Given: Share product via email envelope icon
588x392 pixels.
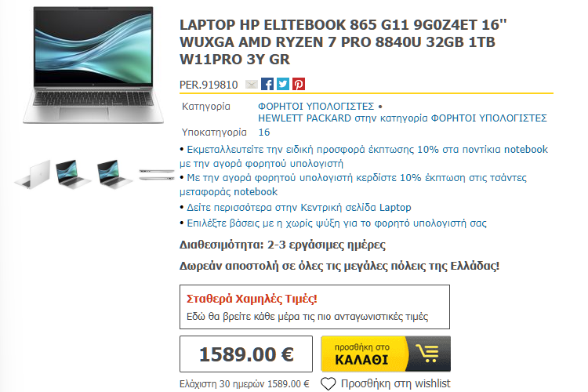Looking at the screenshot, I should (251, 85).
